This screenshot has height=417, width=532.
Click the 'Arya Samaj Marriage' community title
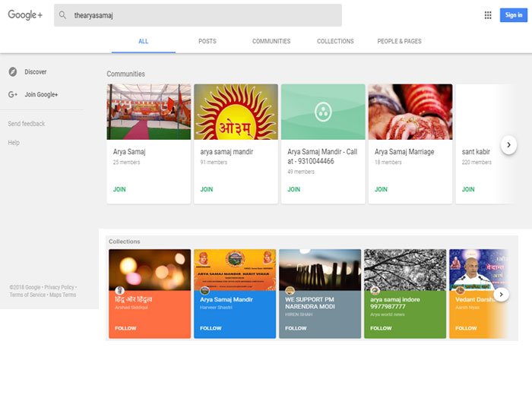(x=404, y=152)
